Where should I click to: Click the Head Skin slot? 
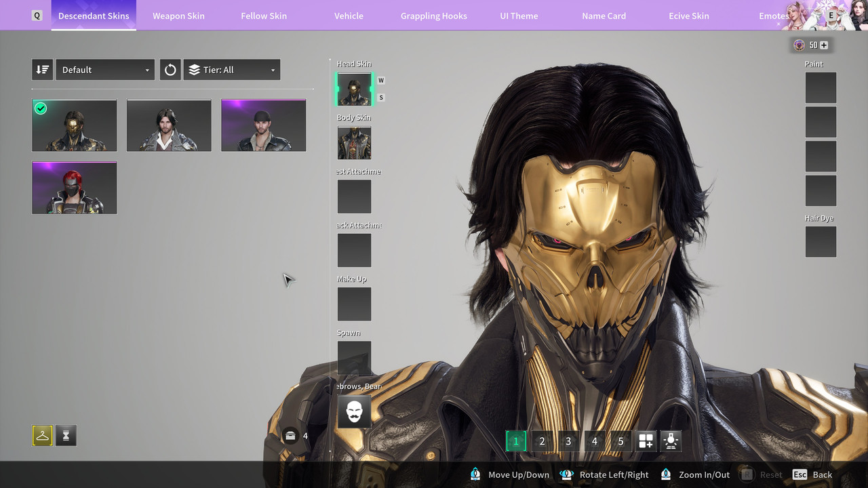coord(354,89)
